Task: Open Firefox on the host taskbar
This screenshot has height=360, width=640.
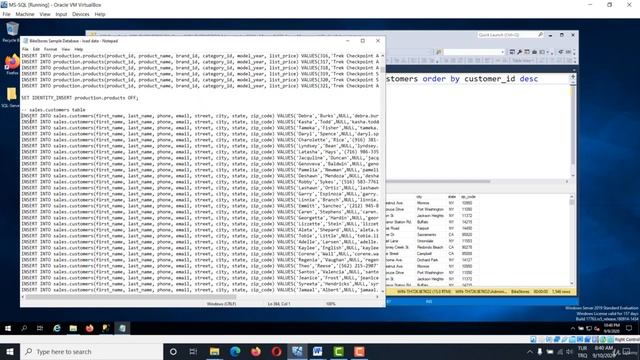Action: pos(256,351)
